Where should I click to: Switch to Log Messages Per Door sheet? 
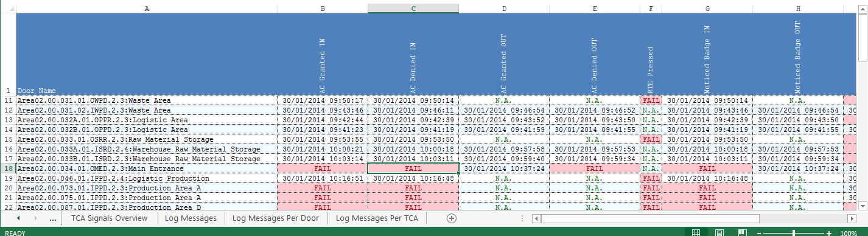pos(276,218)
